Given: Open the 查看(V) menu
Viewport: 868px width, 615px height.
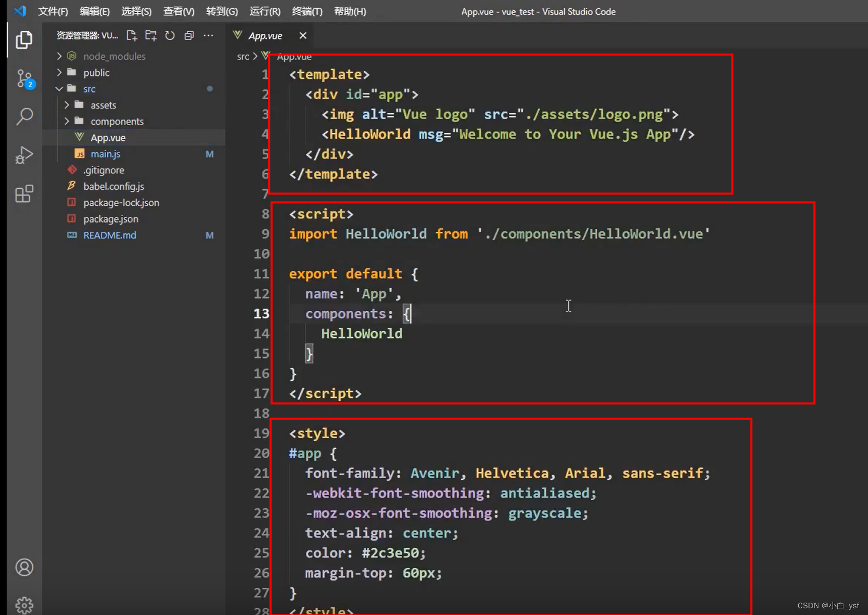Looking at the screenshot, I should point(179,11).
